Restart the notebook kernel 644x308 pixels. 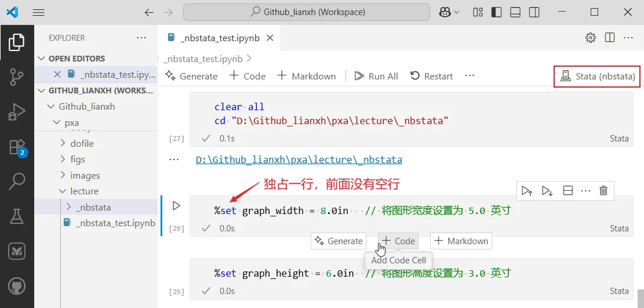click(431, 76)
